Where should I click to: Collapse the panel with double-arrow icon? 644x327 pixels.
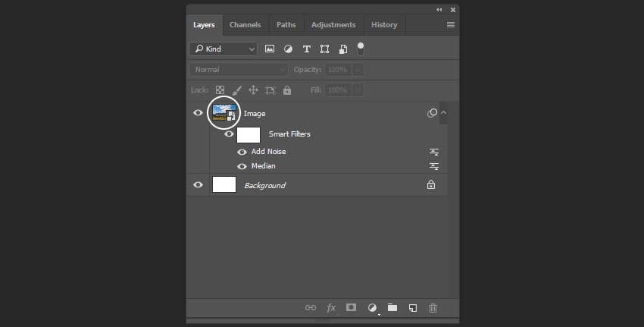439,9
